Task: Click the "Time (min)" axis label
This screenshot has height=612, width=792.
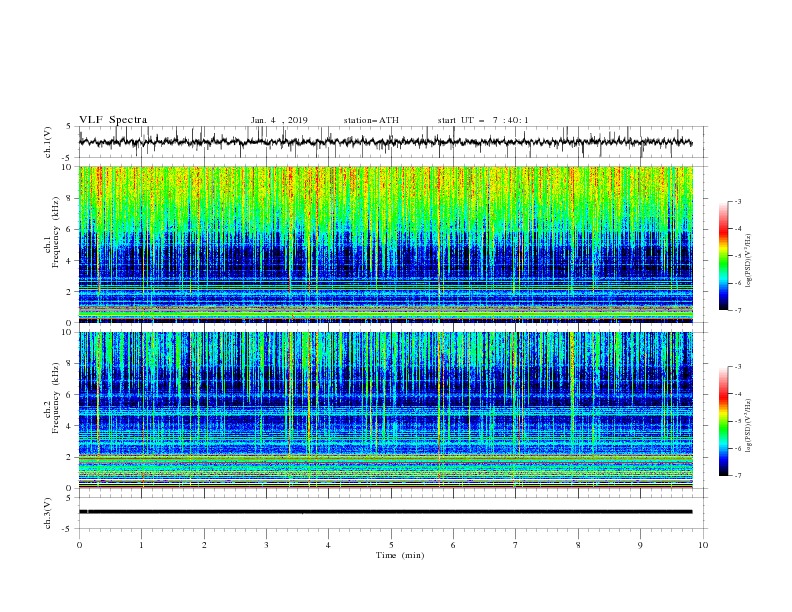Action: coord(400,555)
